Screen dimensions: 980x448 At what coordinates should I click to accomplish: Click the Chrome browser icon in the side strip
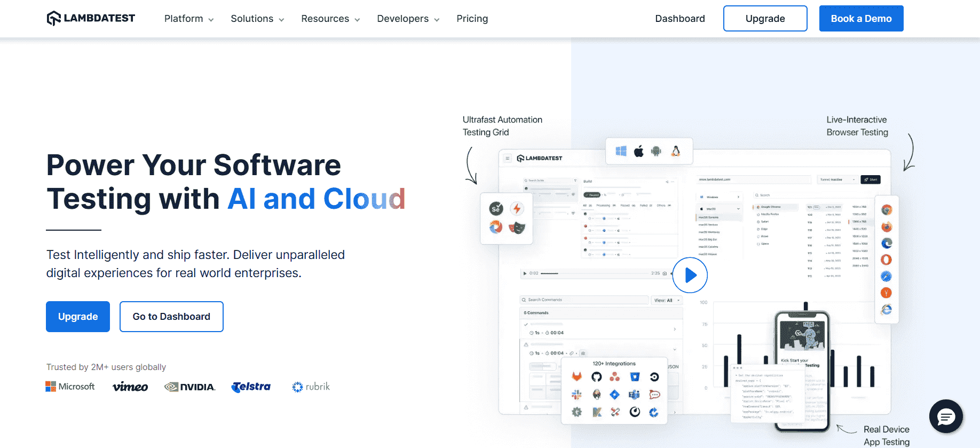tap(887, 210)
